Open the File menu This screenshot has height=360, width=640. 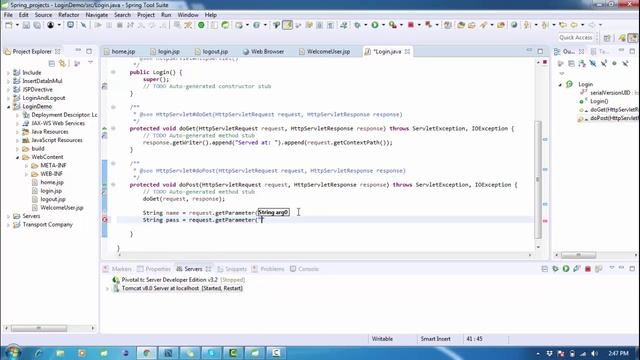coord(8,15)
